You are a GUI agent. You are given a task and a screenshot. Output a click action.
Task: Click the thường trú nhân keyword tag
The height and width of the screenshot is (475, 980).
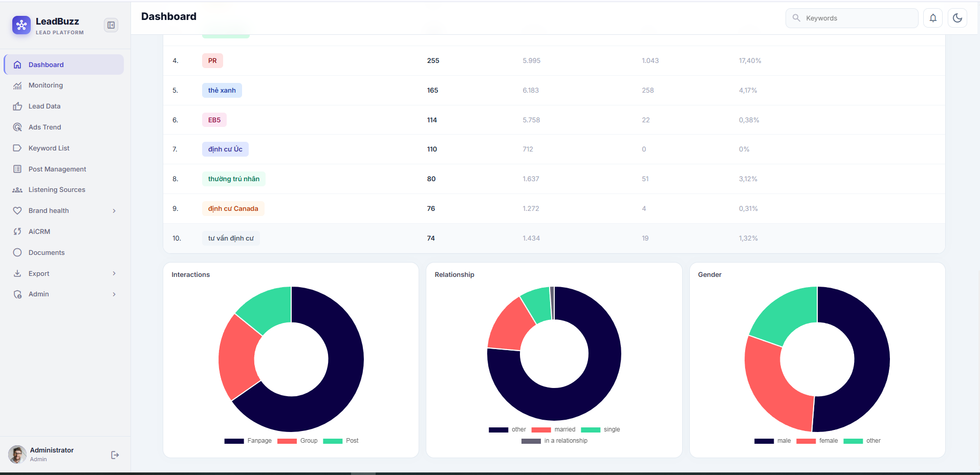(234, 179)
